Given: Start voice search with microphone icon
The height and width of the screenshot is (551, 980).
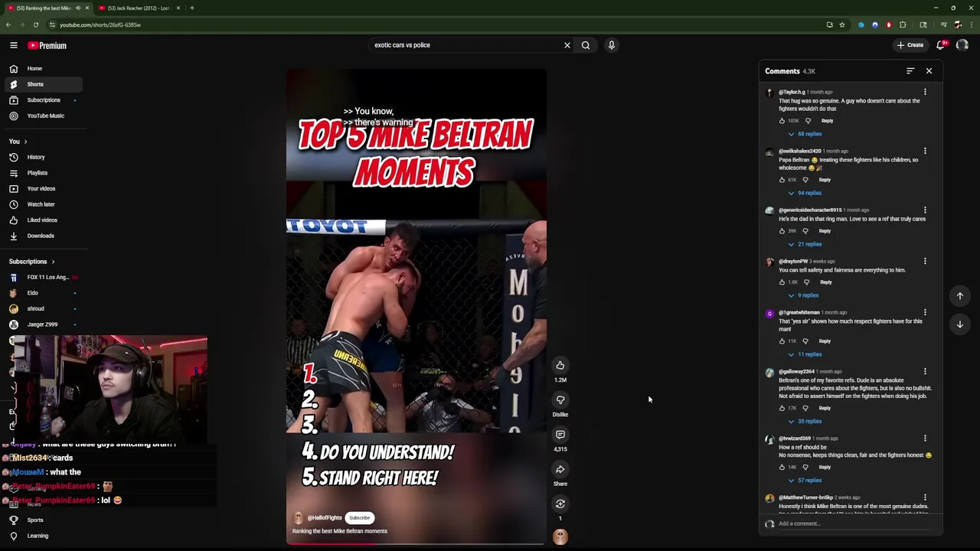Looking at the screenshot, I should coord(612,45).
